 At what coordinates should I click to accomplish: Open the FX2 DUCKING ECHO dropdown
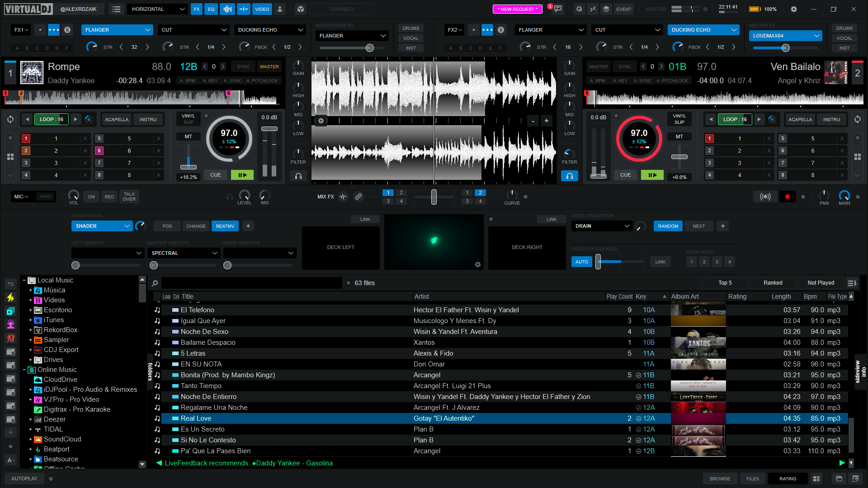(x=703, y=30)
